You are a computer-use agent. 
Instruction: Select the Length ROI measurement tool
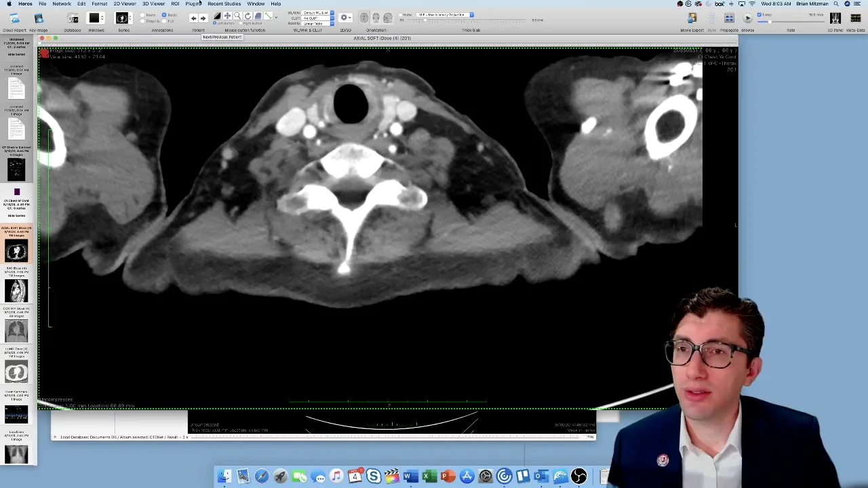click(x=268, y=15)
